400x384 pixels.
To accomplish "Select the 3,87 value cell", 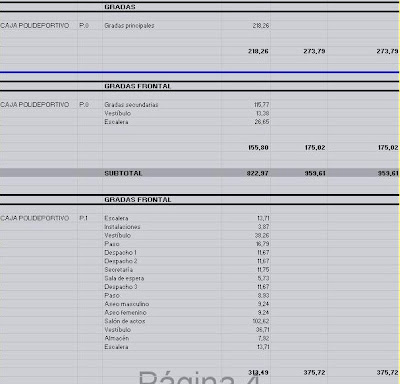I will [263, 227].
